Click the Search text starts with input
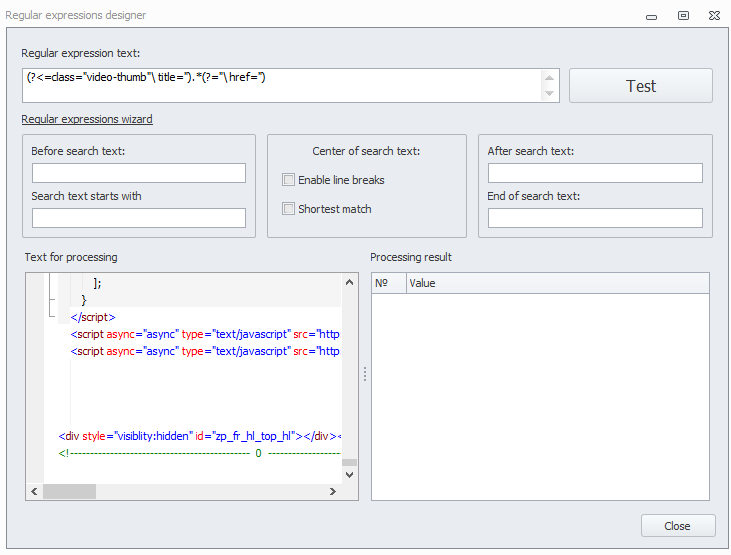This screenshot has width=731, height=555. pyautogui.click(x=139, y=218)
